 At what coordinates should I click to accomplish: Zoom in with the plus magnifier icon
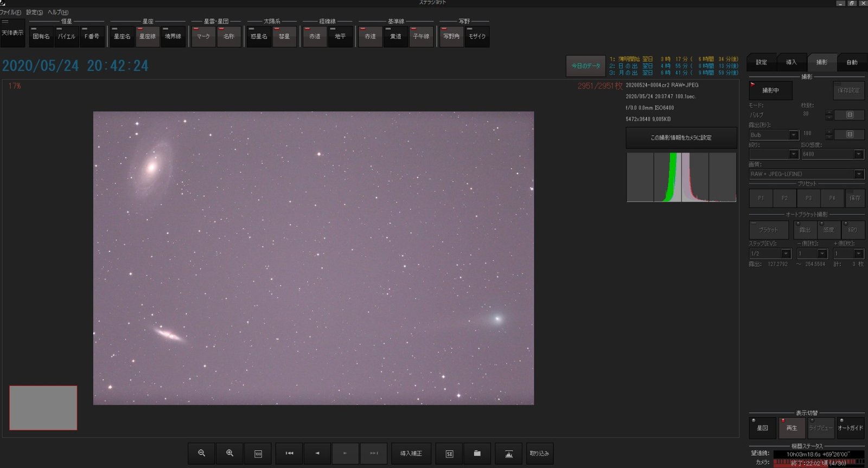coord(230,453)
